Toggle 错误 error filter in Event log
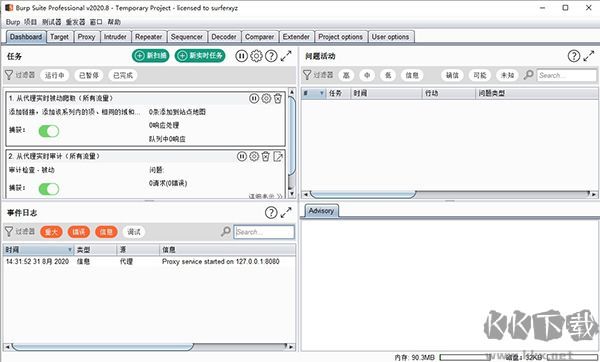 pyautogui.click(x=79, y=232)
